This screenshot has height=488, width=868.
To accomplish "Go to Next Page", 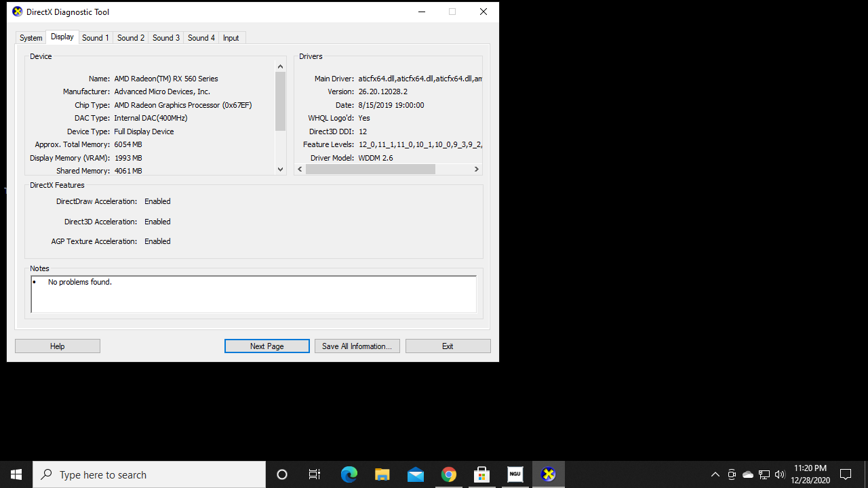I will (267, 346).
